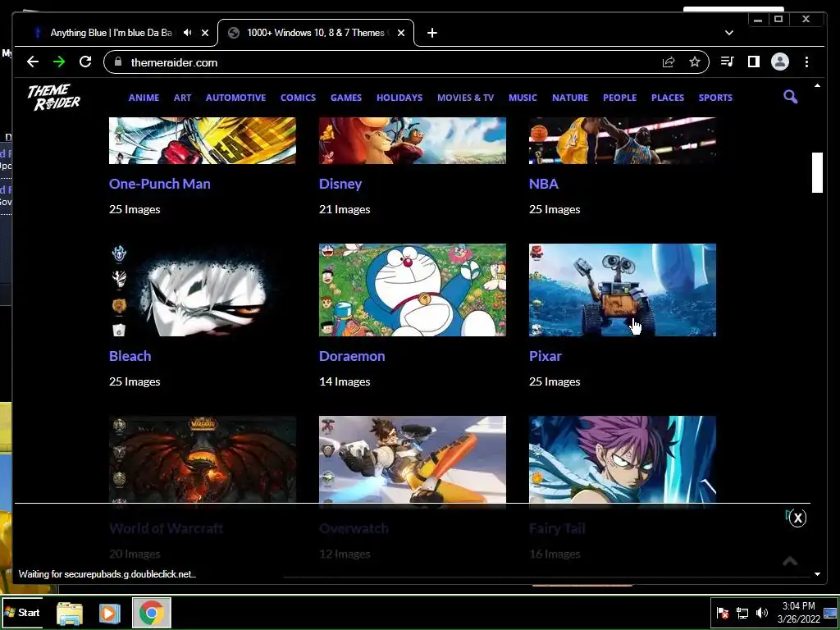Image resolution: width=840 pixels, height=630 pixels.
Task: Open the Bleach theme link
Action: (x=130, y=356)
